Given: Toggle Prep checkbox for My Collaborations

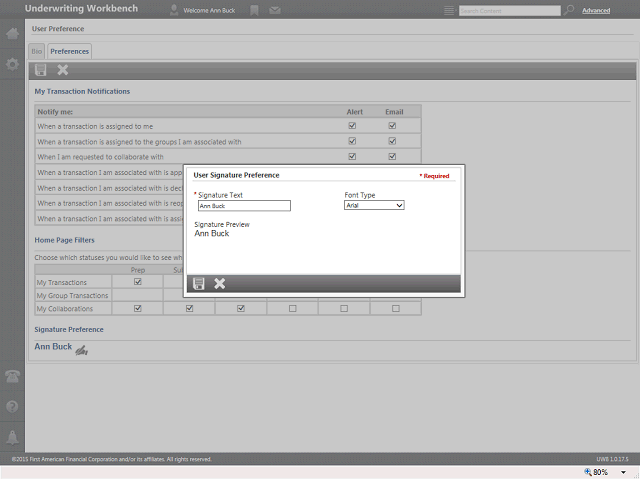Looking at the screenshot, I should (x=138, y=308).
